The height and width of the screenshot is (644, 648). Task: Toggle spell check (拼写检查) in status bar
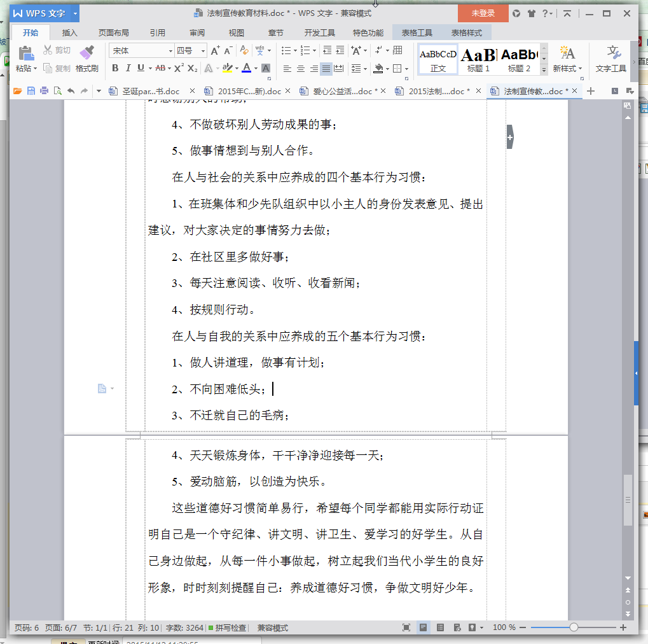[x=227, y=627]
